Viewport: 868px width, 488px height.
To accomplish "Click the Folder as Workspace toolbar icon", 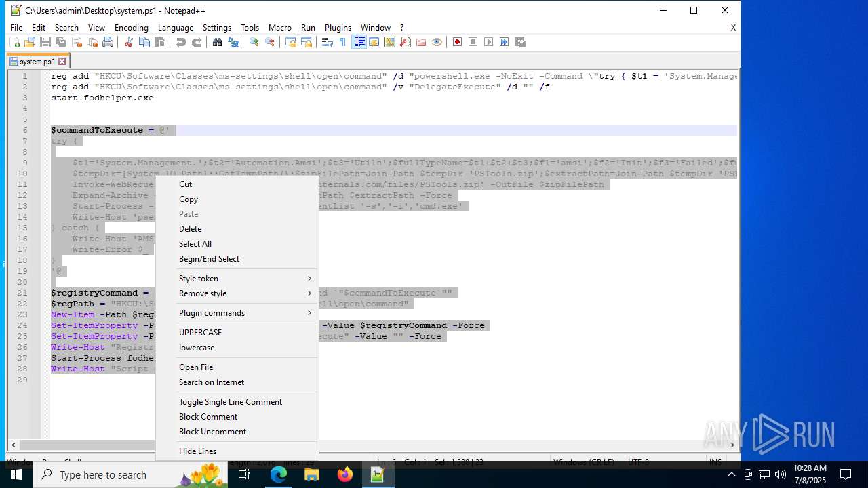I will click(420, 42).
